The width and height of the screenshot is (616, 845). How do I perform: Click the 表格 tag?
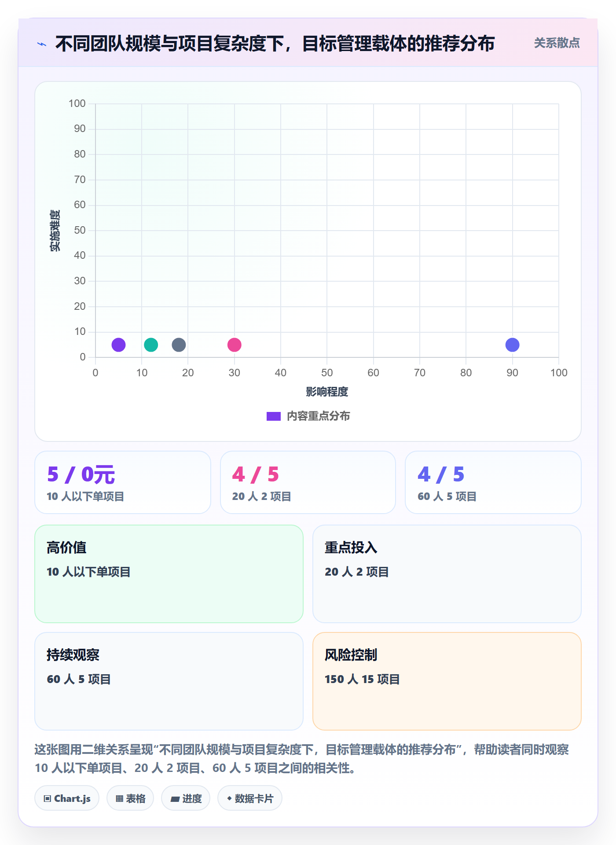[130, 798]
